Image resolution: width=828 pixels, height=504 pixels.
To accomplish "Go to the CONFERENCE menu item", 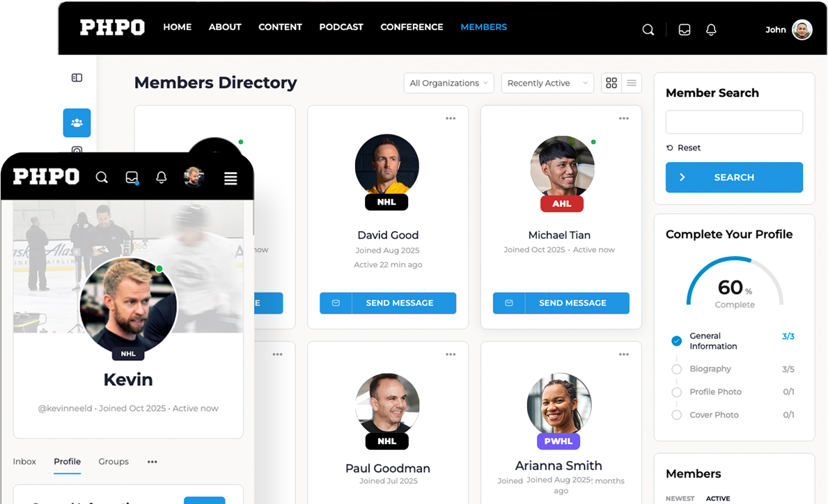I will point(412,27).
